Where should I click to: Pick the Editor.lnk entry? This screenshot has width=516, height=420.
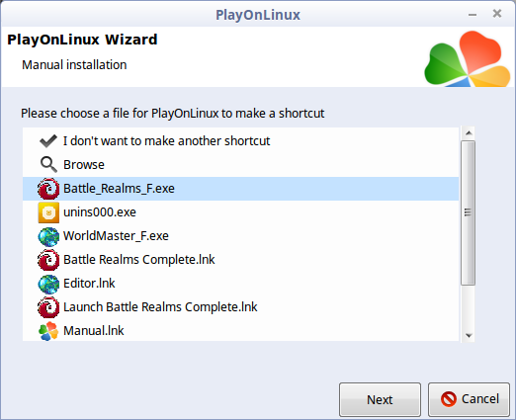240,284
